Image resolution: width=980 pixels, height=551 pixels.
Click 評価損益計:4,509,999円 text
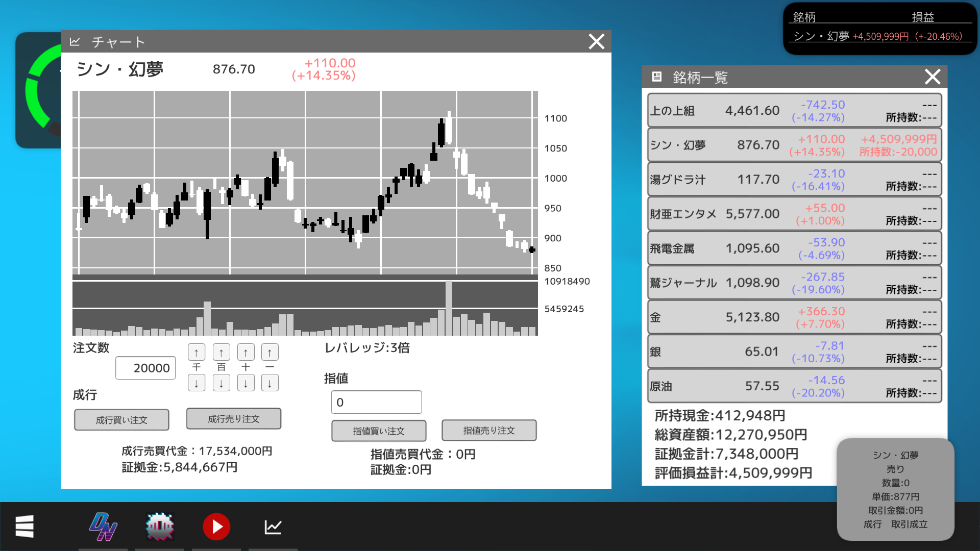point(733,473)
